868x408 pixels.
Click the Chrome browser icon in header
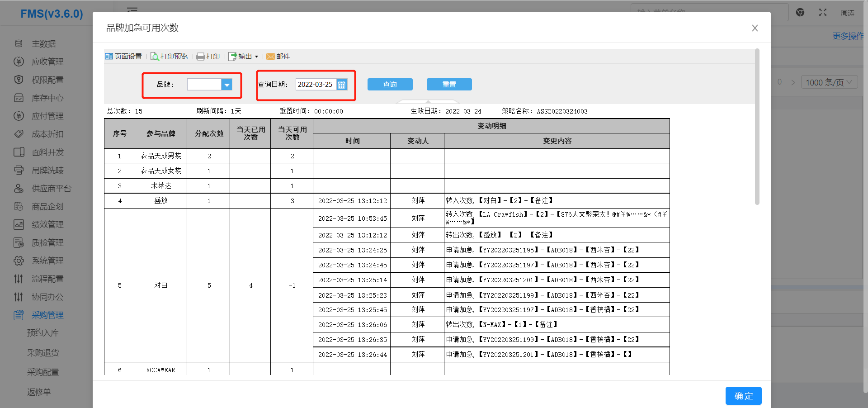[x=800, y=13]
